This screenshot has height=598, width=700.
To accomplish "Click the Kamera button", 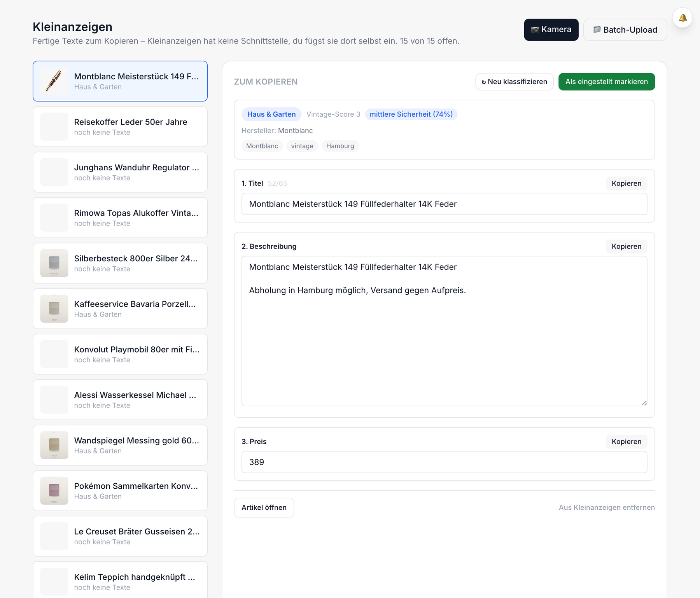I will click(x=551, y=30).
